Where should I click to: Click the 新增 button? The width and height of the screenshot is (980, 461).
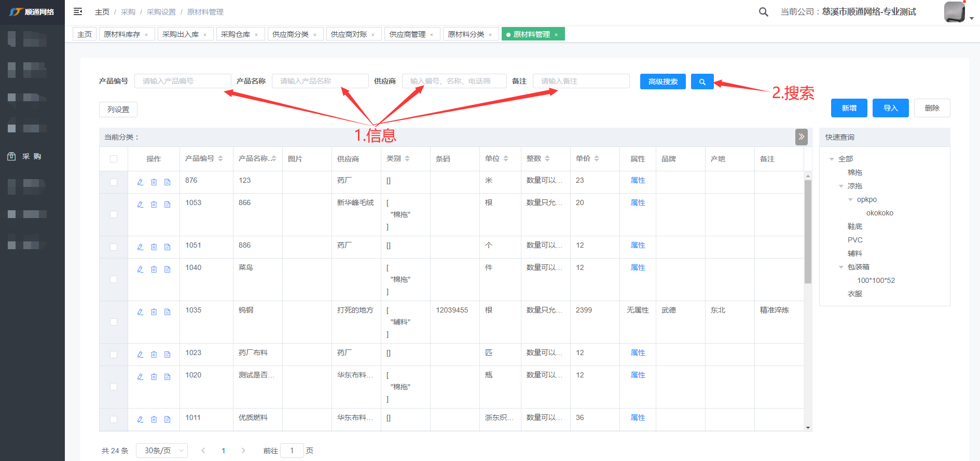point(849,108)
